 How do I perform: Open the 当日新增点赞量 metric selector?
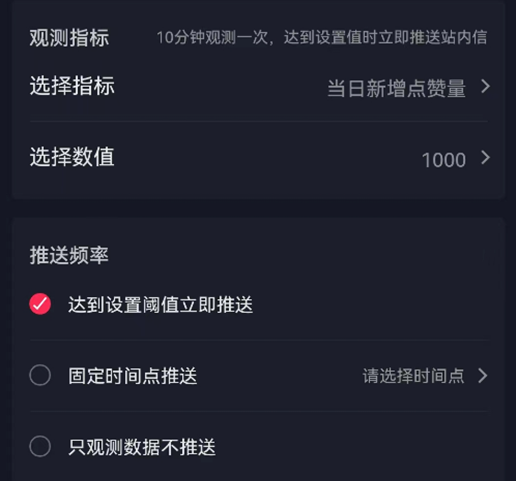(396, 88)
